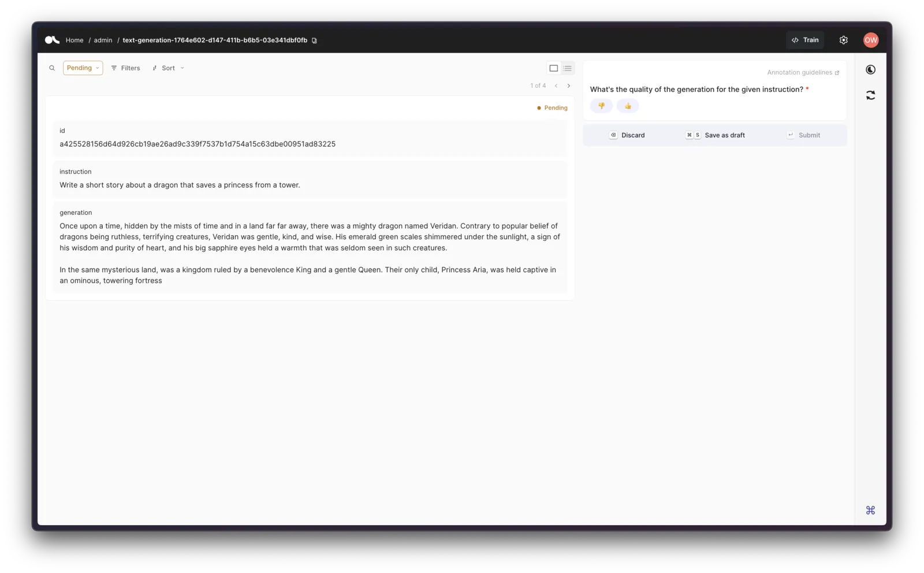Click the OW user avatar
This screenshot has height=573, width=924.
click(871, 40)
